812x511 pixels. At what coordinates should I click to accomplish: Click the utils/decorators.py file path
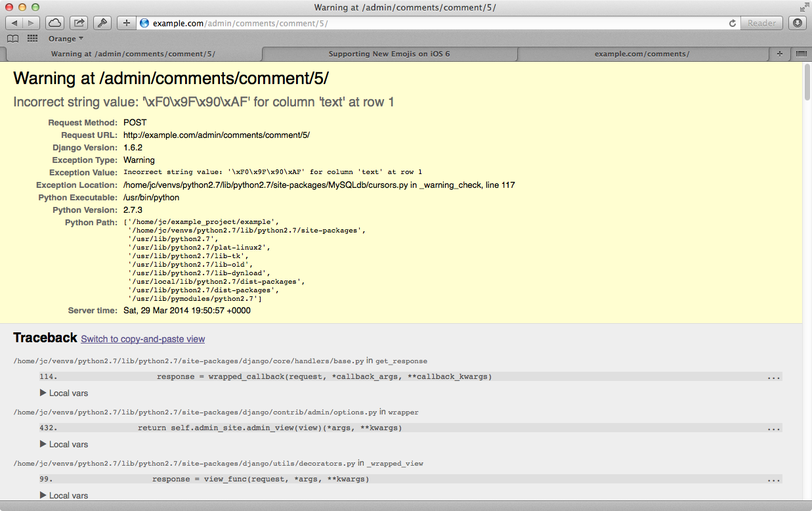(x=184, y=464)
